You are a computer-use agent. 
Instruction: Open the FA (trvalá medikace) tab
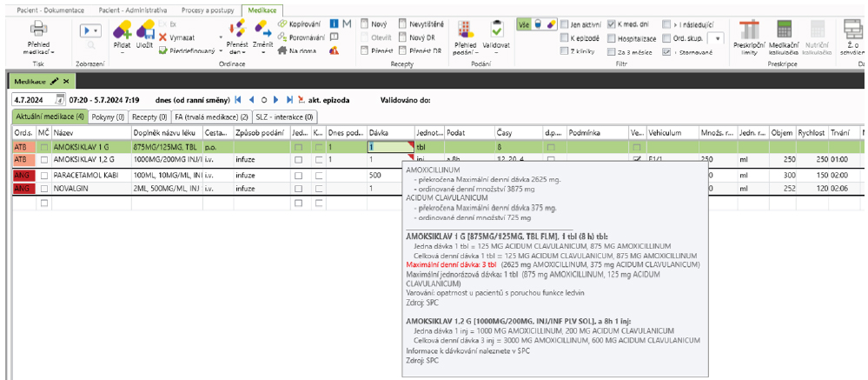click(211, 116)
